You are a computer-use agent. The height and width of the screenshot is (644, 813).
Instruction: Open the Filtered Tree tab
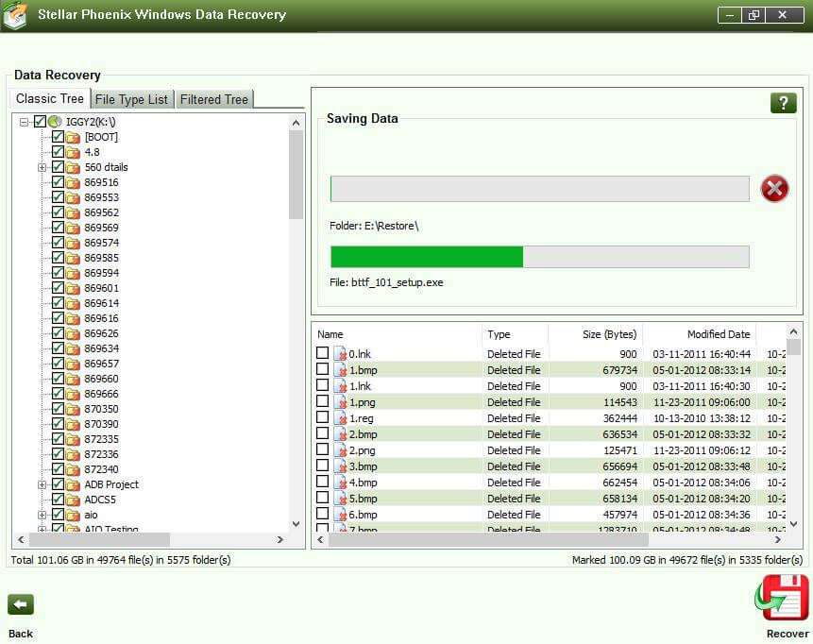tap(213, 99)
